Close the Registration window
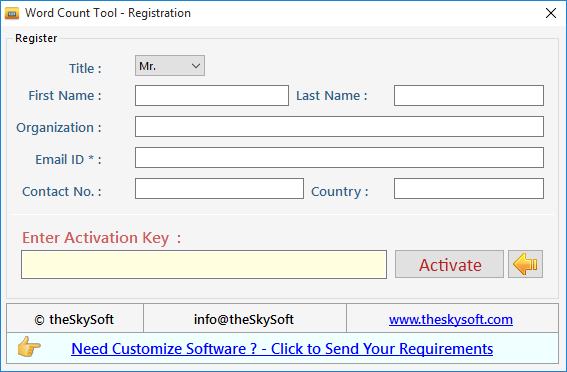The image size is (567, 372). click(x=551, y=13)
